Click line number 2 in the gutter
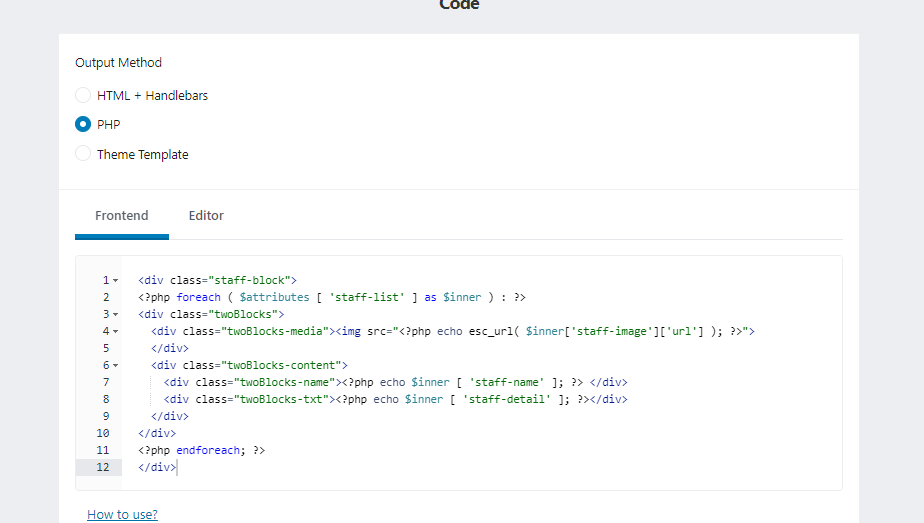This screenshot has height=523, width=924. pyautogui.click(x=105, y=298)
